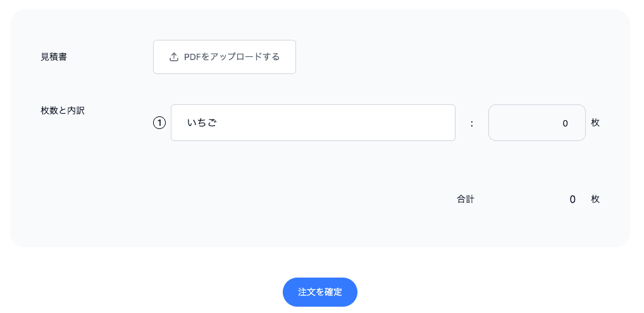
Task: Click the circled number 1 marker
Action: (x=159, y=123)
